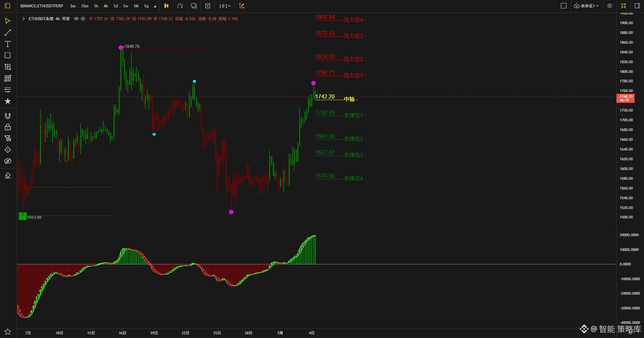Select the cursor arrow tool
This screenshot has width=644, height=338.
[8, 21]
